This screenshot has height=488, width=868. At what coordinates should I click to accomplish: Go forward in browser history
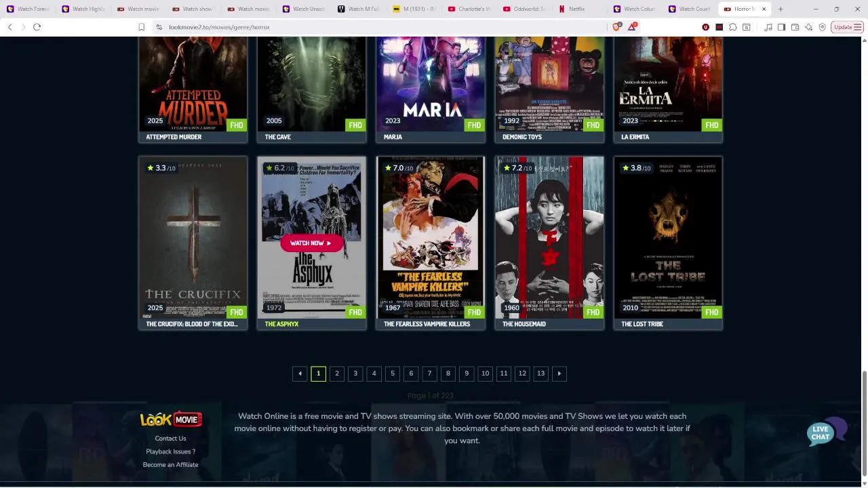[x=23, y=27]
